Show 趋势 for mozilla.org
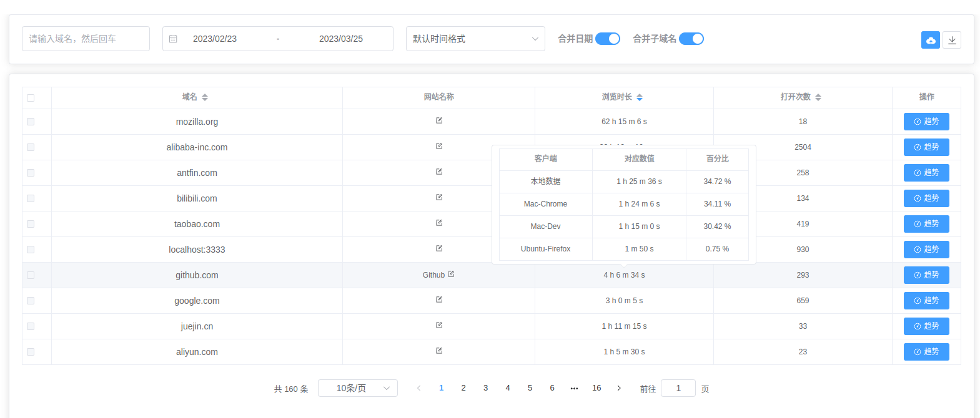This screenshot has width=980, height=418. [926, 122]
